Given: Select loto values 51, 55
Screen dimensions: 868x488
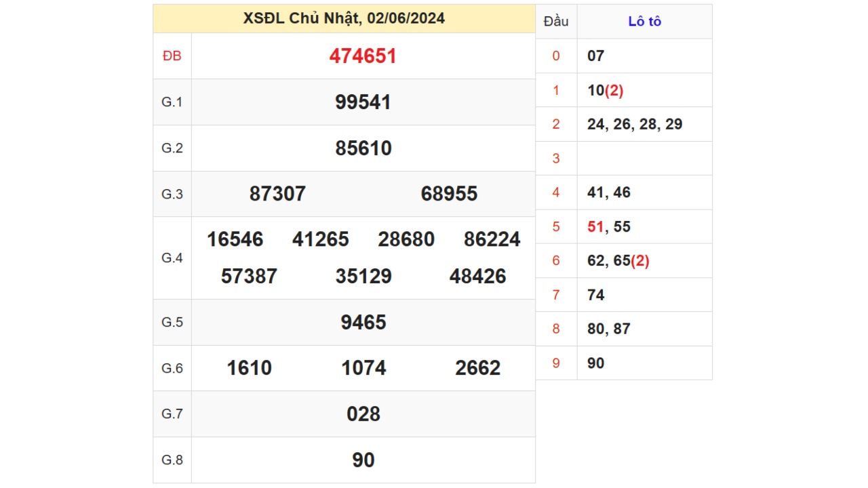Looking at the screenshot, I should [609, 227].
